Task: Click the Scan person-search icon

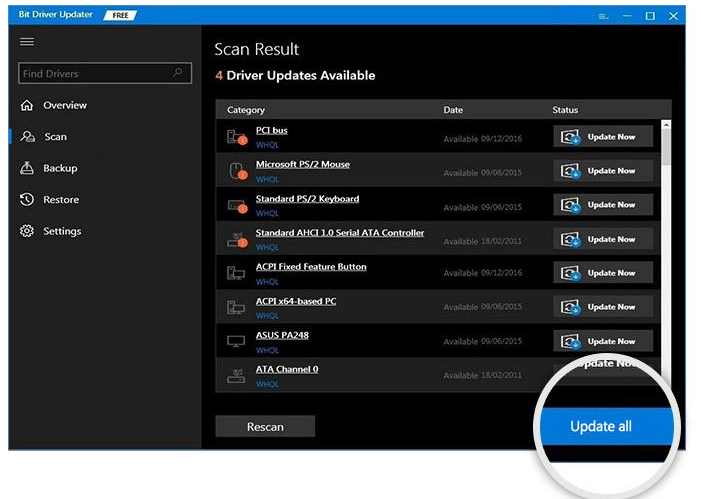Action: pyautogui.click(x=27, y=136)
